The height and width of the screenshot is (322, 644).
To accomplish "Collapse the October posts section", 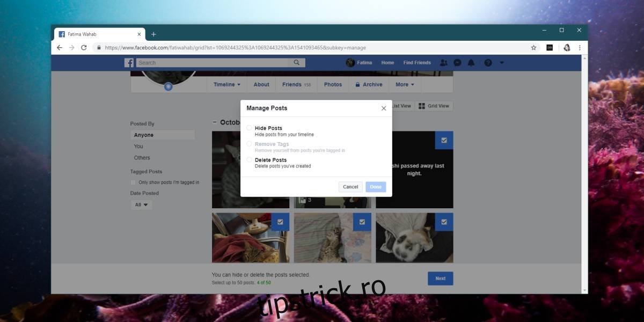I will 215,122.
